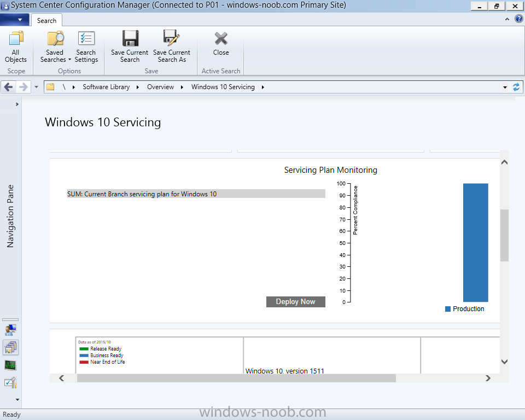The width and height of the screenshot is (525, 420).
Task: Click the Production legend swatch
Action: 448,309
